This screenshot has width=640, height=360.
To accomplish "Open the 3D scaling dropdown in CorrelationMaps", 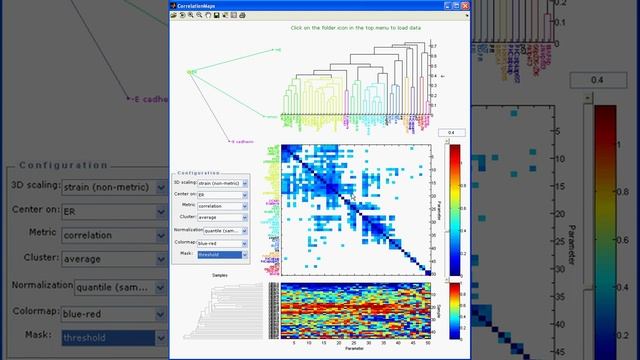I will 222,184.
